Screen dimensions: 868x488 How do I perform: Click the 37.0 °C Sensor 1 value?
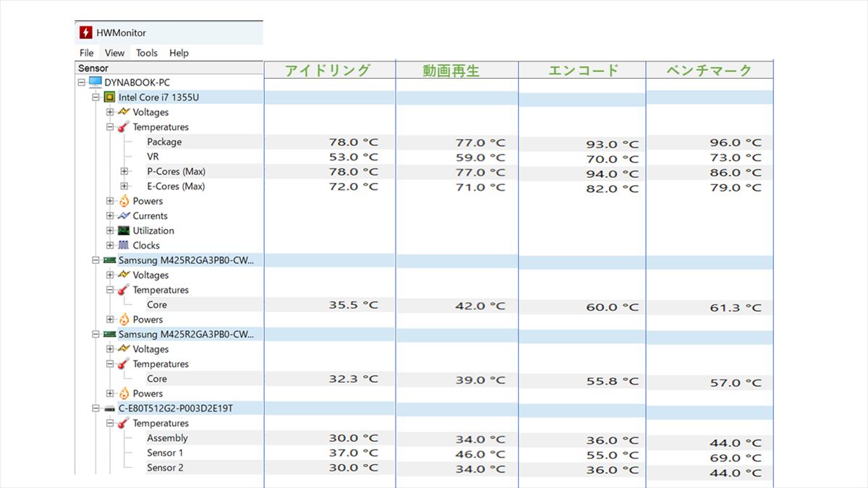[353, 453]
